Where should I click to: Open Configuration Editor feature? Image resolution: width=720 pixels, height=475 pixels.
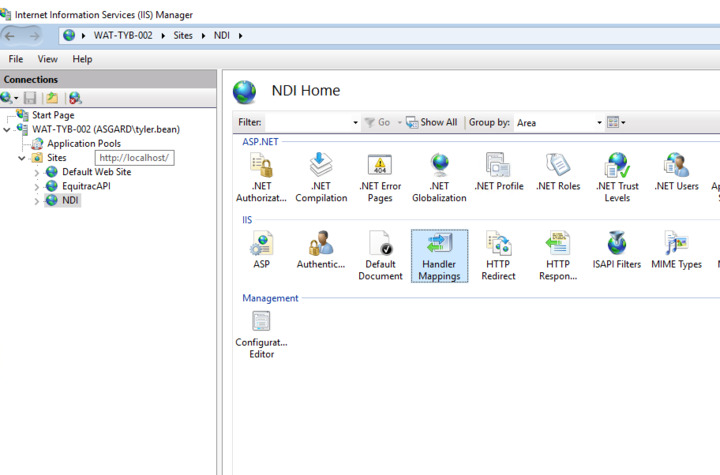coord(261,334)
